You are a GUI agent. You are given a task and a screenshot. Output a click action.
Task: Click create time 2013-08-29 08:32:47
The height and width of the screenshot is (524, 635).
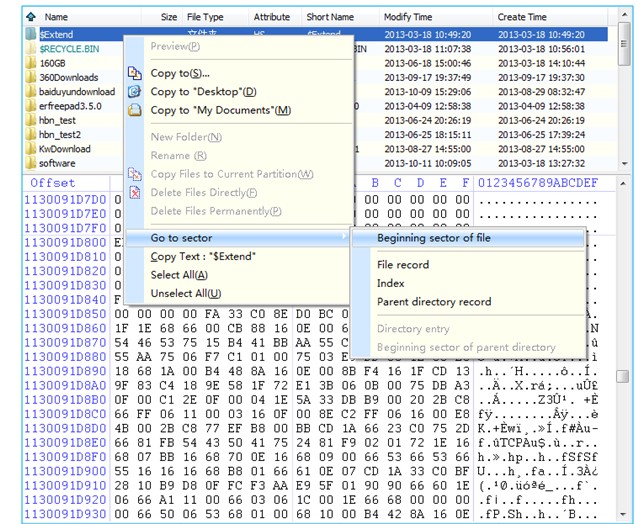point(541,92)
